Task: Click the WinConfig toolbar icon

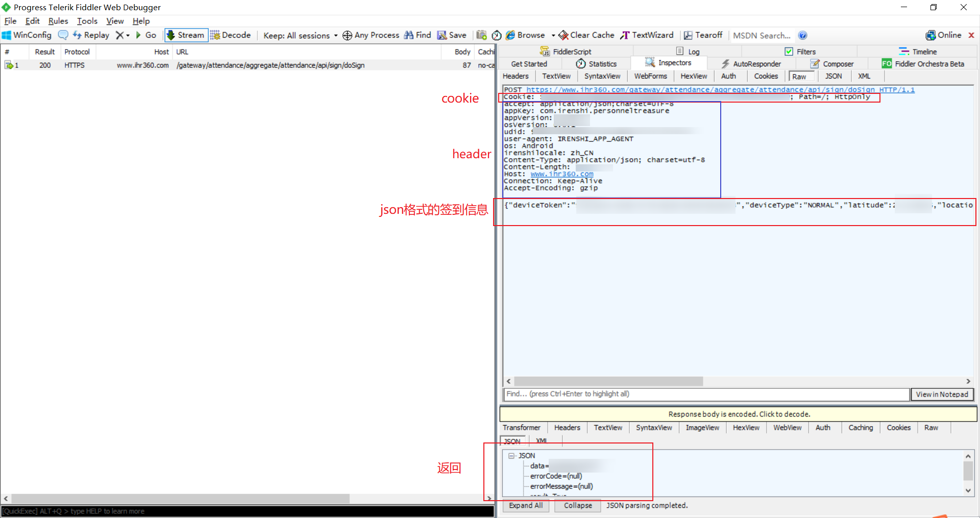Action: (x=7, y=35)
